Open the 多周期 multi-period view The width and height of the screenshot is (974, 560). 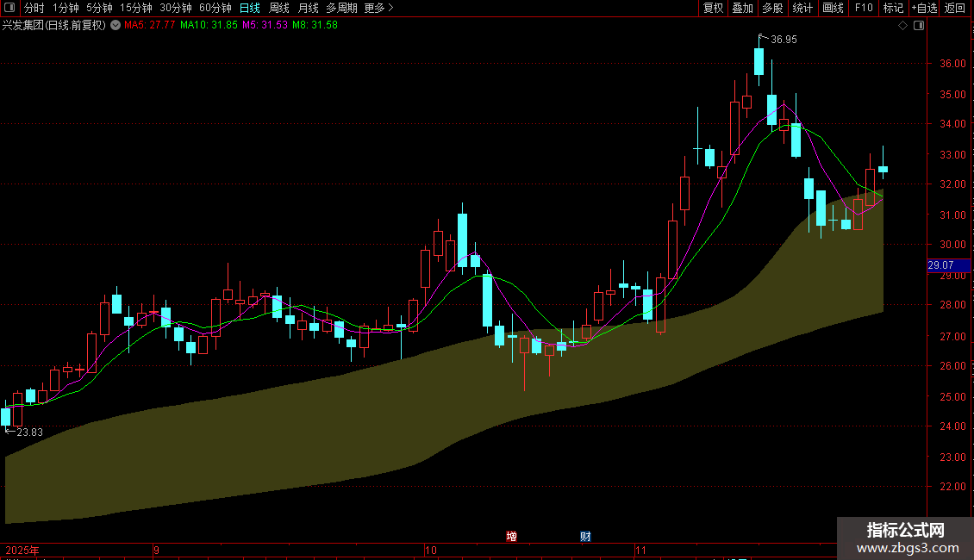click(x=341, y=8)
